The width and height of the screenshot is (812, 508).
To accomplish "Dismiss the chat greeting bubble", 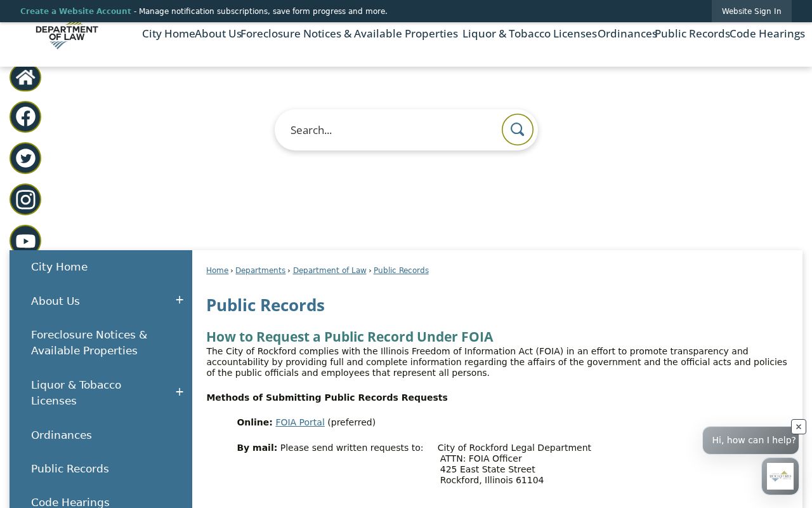I will point(799,427).
